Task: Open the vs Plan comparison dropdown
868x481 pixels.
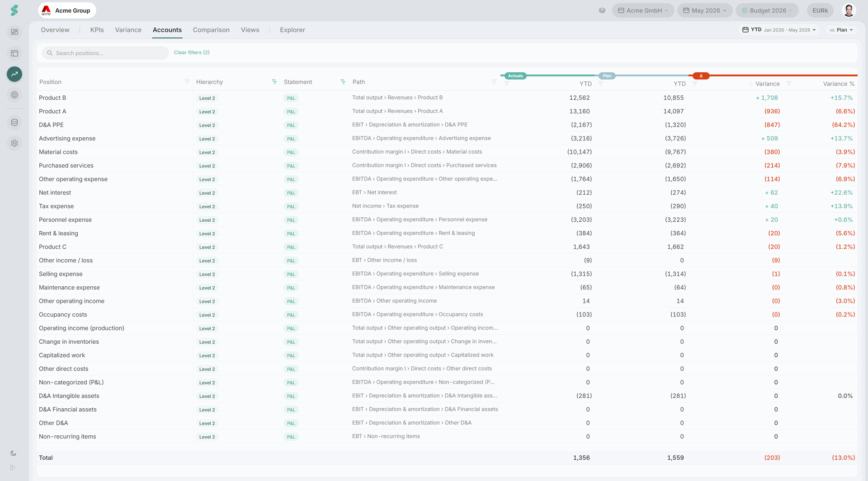Action: [x=841, y=30]
